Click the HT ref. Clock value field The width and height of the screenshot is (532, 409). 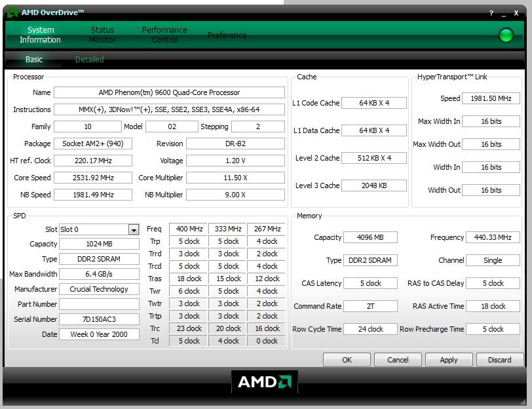coord(93,161)
